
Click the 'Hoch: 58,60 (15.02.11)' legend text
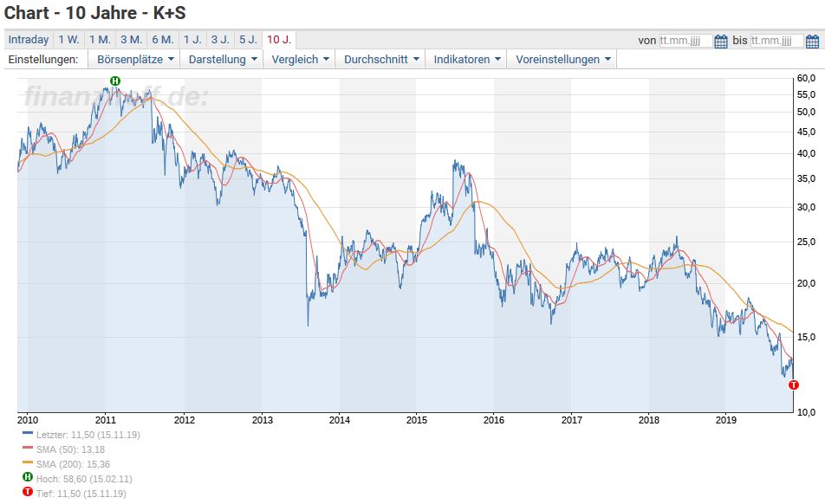[x=84, y=479]
